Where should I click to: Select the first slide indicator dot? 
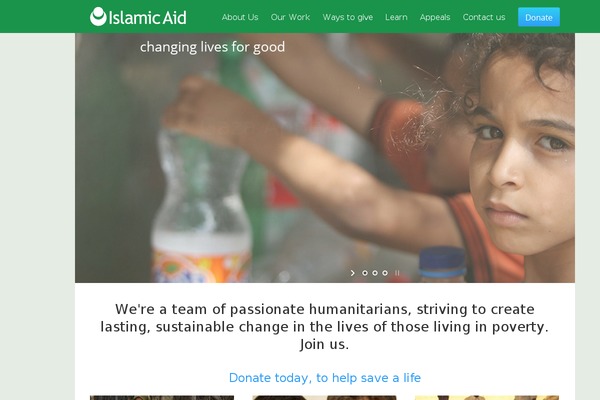[x=365, y=273]
